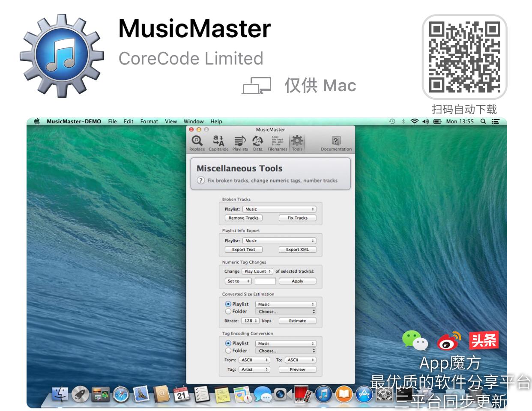
Task: Open the View menu
Action: (171, 122)
